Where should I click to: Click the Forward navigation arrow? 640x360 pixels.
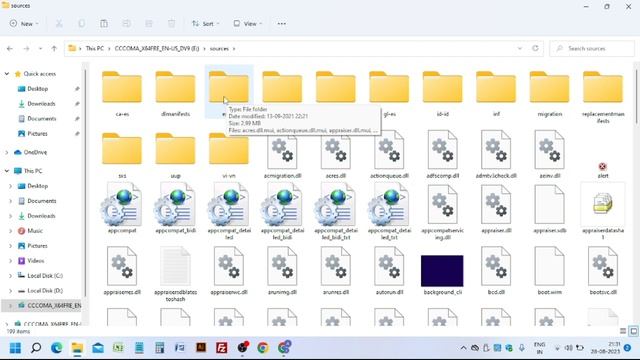coord(26,49)
